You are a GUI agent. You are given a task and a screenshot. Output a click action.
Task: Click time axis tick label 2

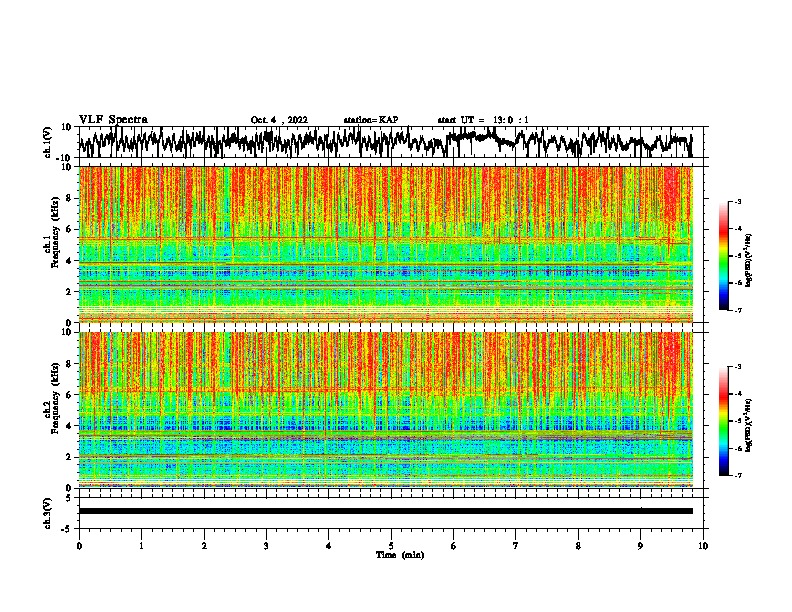point(204,546)
